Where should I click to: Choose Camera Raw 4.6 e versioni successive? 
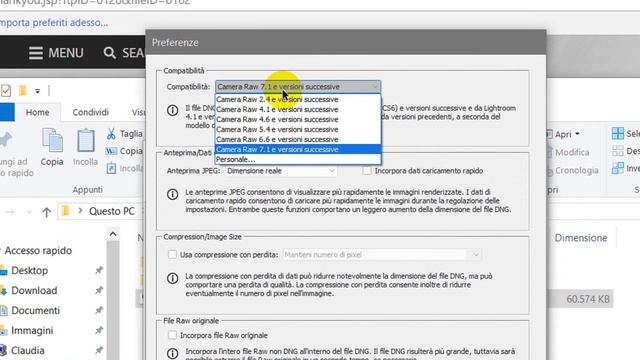298,119
